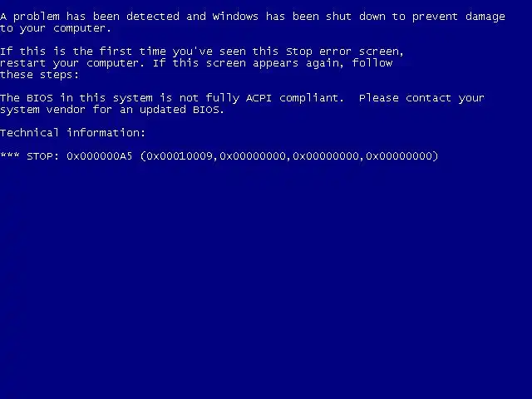Click the three asterisks before STOP
The width and height of the screenshot is (532, 399).
point(10,155)
